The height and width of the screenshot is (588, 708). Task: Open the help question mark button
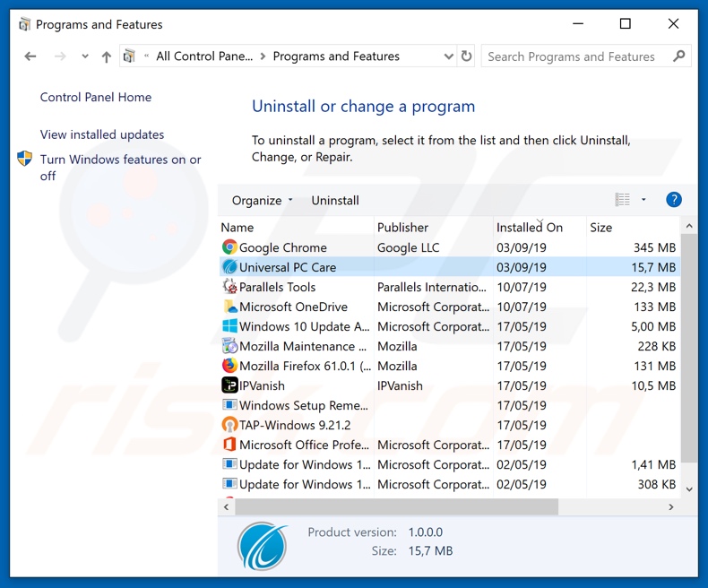coord(673,200)
